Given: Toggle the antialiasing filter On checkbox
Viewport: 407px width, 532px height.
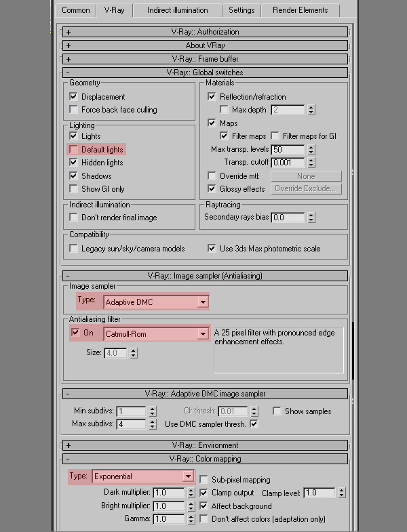Looking at the screenshot, I should [75, 333].
